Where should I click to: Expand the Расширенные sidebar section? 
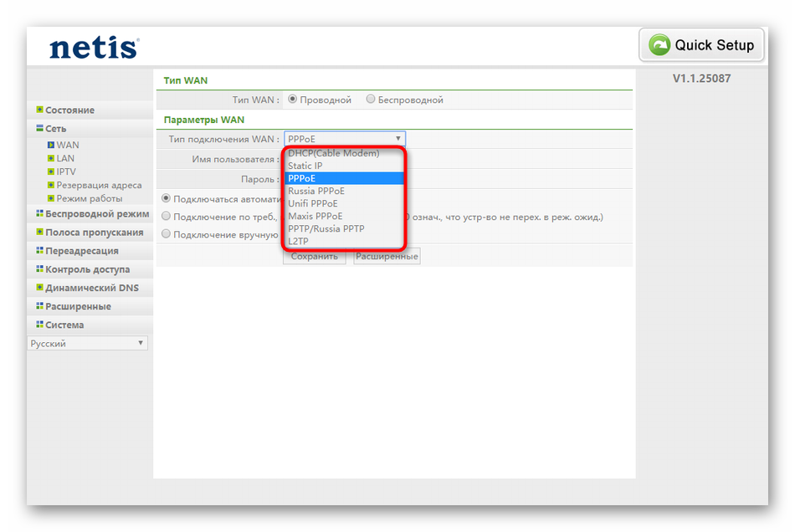pyautogui.click(x=78, y=306)
